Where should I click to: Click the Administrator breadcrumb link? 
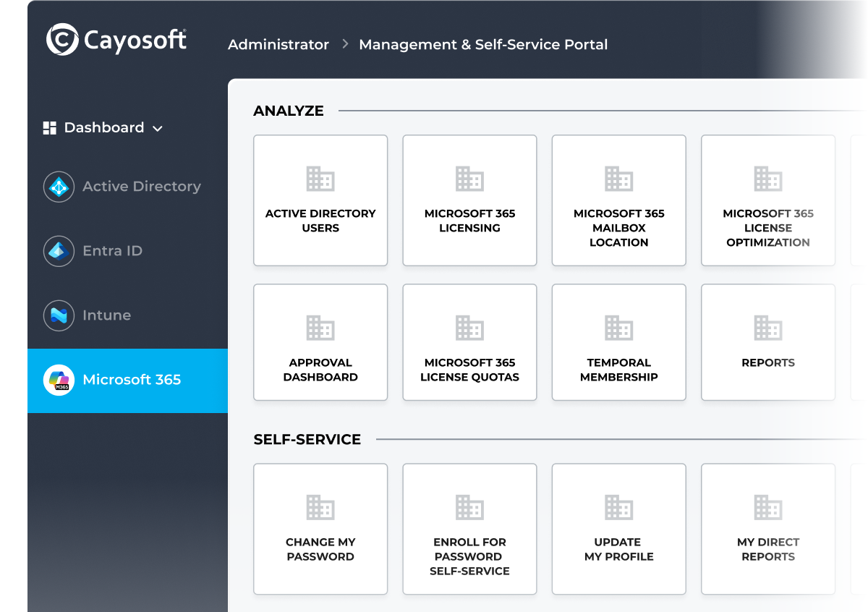(x=278, y=45)
